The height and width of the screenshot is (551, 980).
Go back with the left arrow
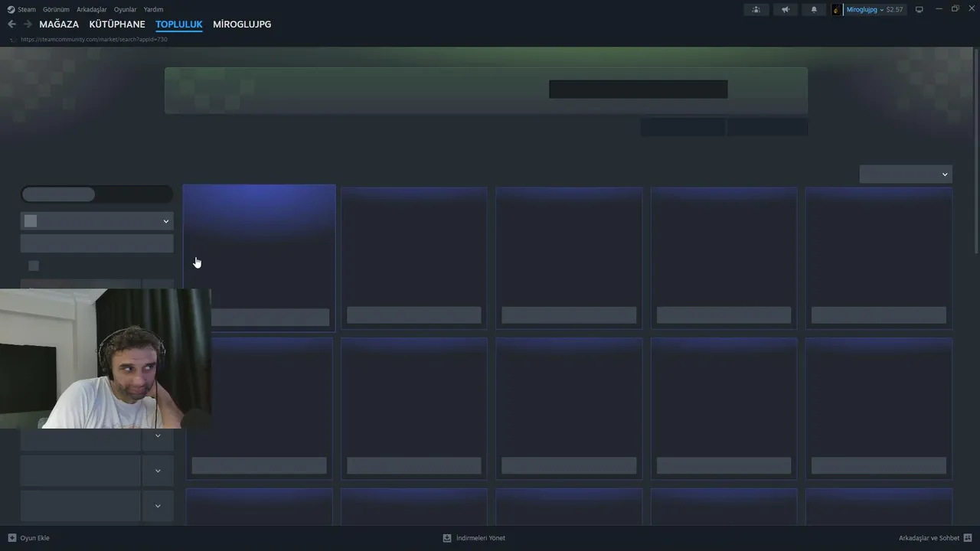(11, 24)
